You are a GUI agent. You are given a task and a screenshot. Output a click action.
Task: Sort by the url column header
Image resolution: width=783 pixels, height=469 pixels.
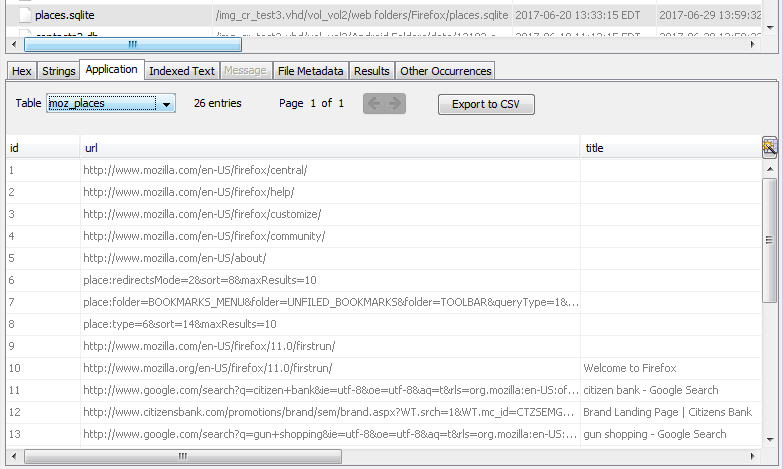(x=330, y=148)
